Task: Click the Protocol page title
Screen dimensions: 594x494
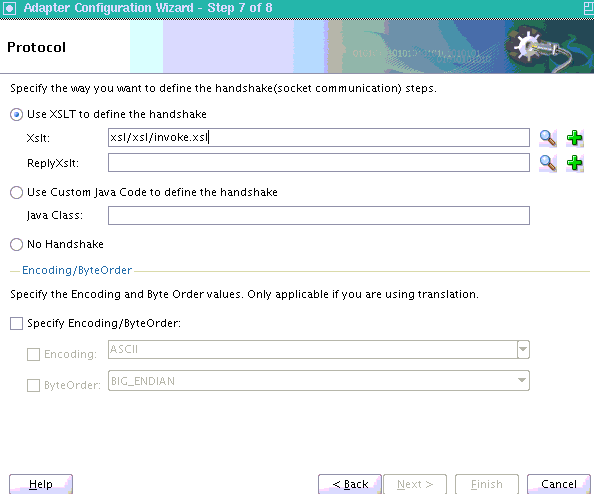Action: tap(36, 47)
